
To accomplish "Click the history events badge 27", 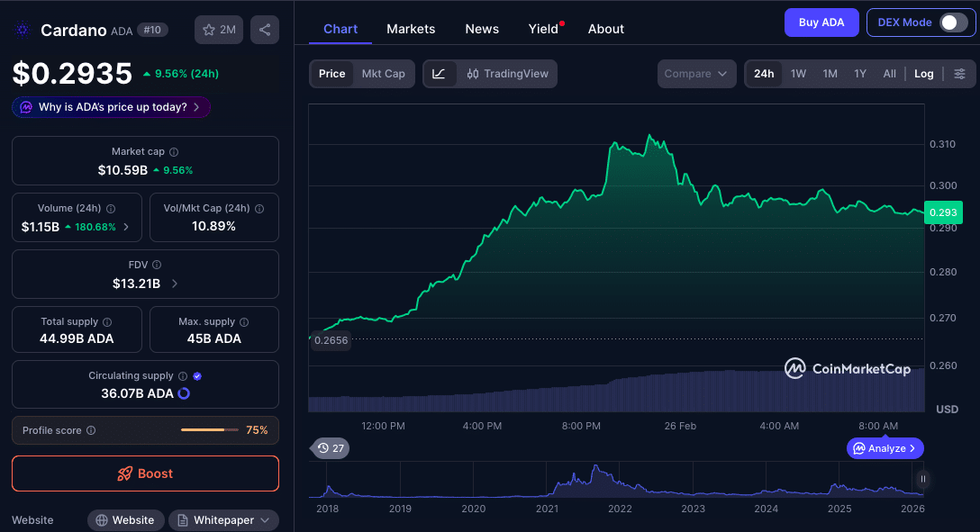I will tap(331, 448).
